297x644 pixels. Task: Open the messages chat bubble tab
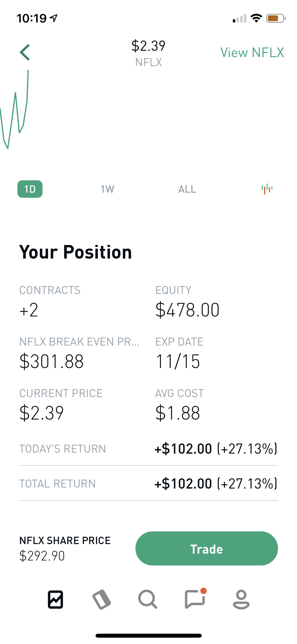click(195, 599)
